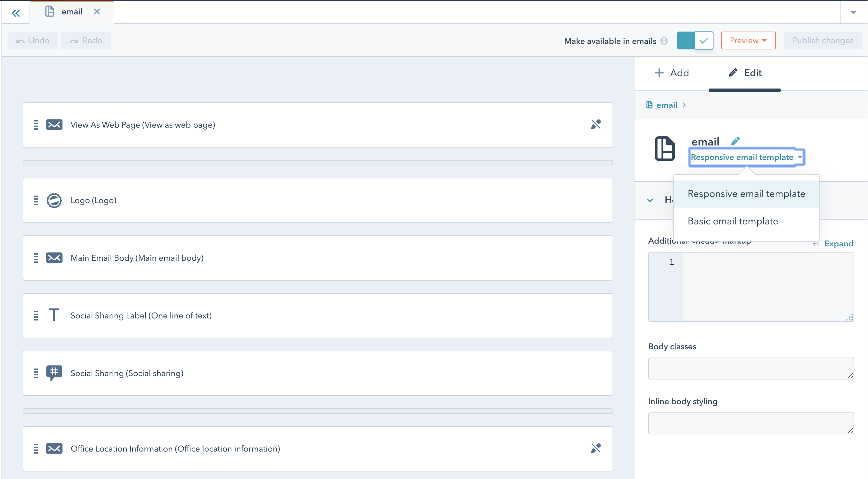Click Publish changes button
Viewport: 868px width, 479px height.
823,40
